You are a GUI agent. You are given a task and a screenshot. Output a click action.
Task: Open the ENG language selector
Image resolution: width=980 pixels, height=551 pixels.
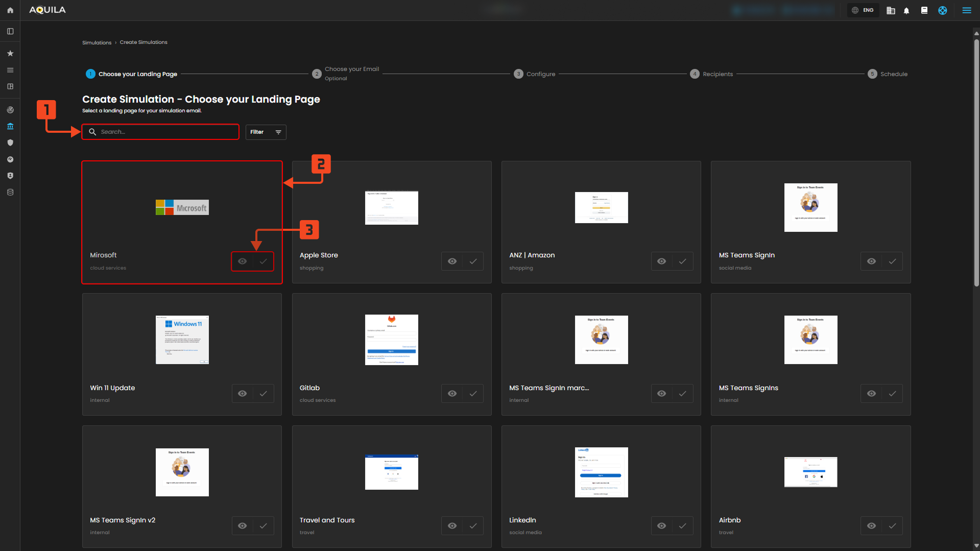pos(863,10)
